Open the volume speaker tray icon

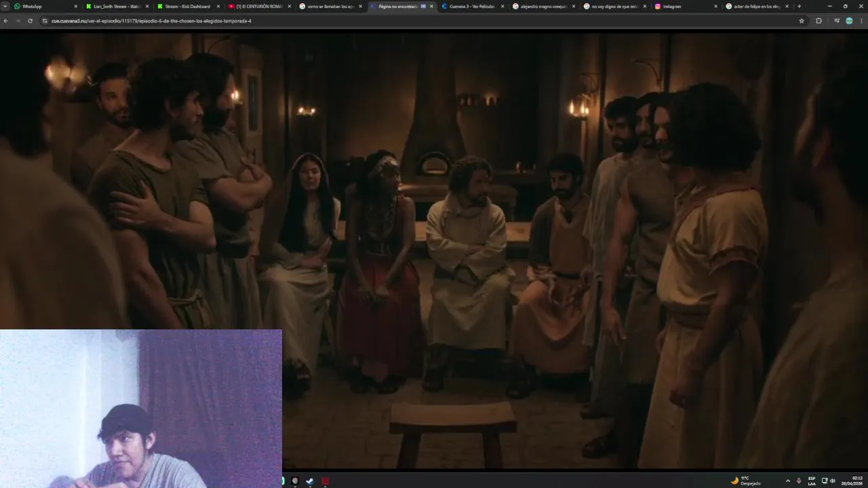[833, 481]
